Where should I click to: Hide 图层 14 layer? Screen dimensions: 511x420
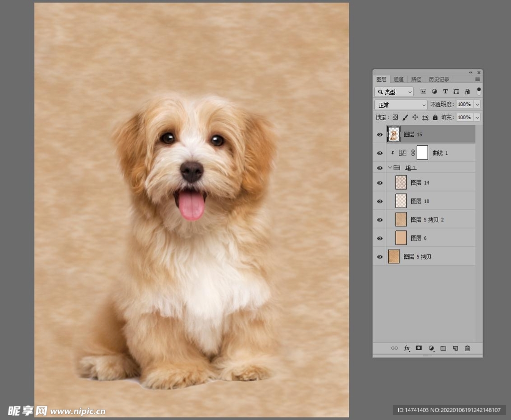[x=380, y=183]
